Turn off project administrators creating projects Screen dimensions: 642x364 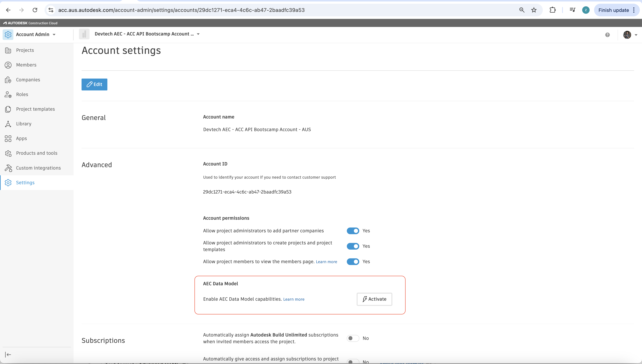coord(353,246)
